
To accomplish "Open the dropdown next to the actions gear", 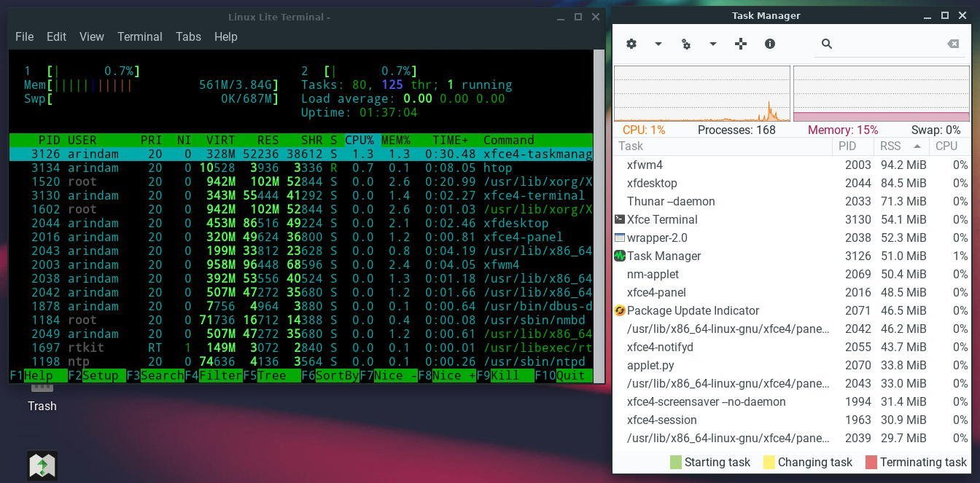I will pyautogui.click(x=712, y=44).
